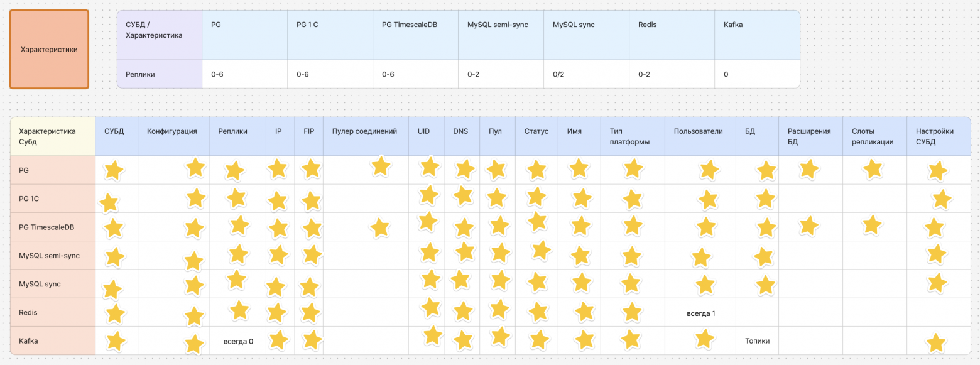Select star in PG TimescaleDB row, Слоты репликации column
980x365 pixels.
871,224
